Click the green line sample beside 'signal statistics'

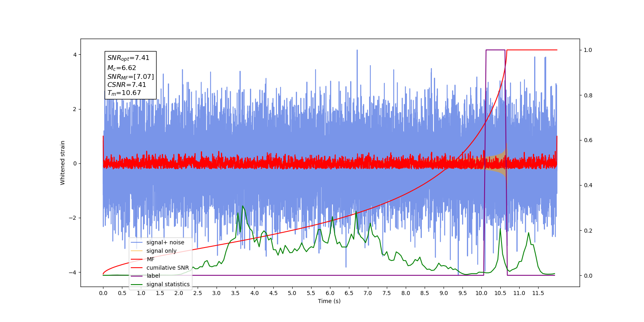click(x=137, y=285)
